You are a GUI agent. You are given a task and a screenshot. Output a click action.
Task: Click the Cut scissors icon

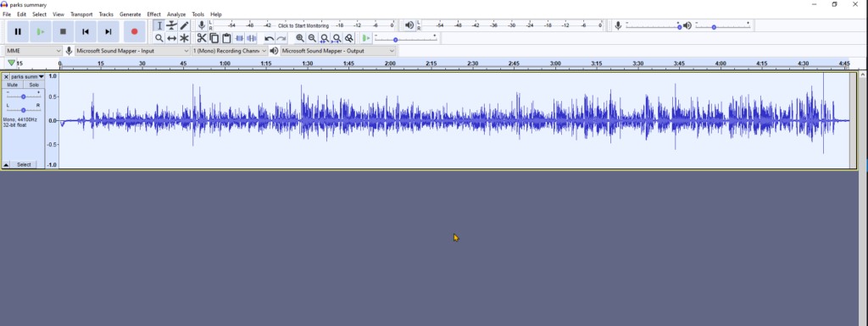(x=202, y=38)
